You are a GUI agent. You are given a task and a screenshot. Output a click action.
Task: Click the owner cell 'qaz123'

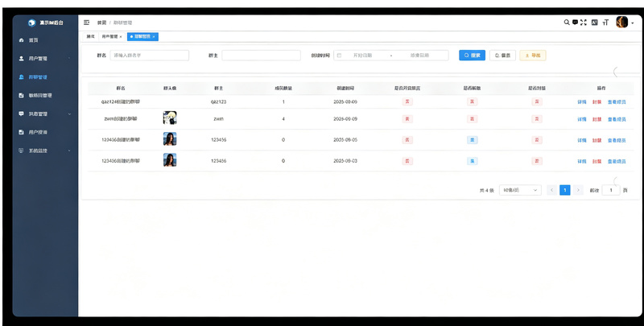click(x=218, y=101)
